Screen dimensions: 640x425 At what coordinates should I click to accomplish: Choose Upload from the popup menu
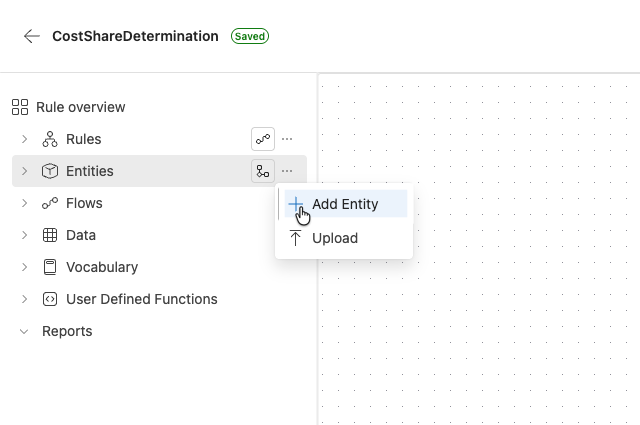346,238
